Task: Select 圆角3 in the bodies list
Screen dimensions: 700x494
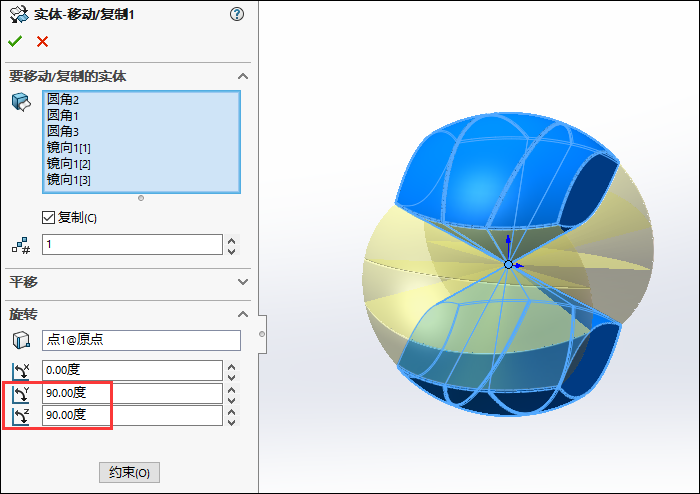Action: [x=63, y=131]
